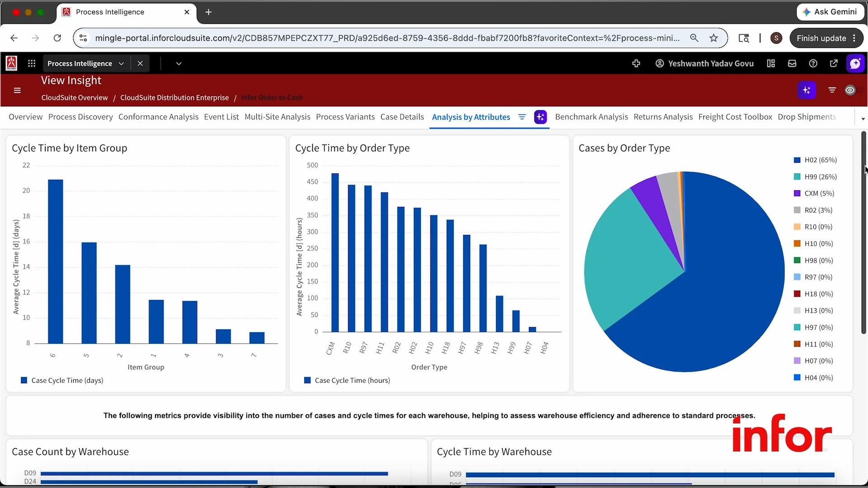Viewport: 868px width, 488px height.
Task: Switch to the Conformance Analysis tab
Action: click(158, 117)
